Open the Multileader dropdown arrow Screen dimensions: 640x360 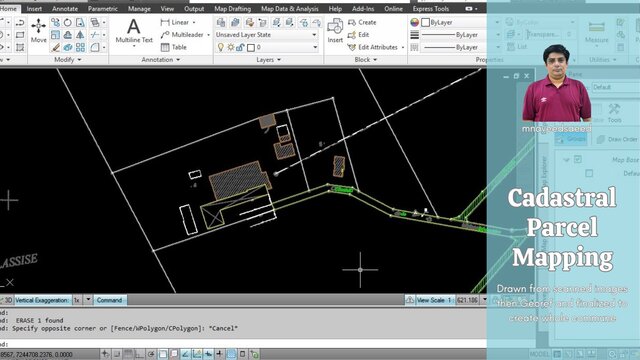click(209, 35)
